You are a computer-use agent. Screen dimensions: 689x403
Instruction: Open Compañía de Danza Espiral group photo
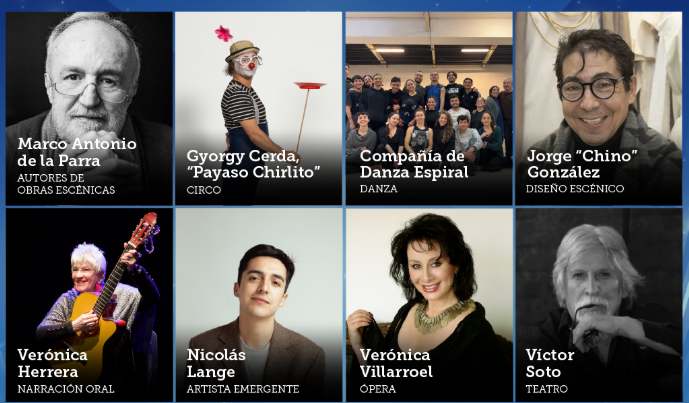pyautogui.click(x=429, y=109)
